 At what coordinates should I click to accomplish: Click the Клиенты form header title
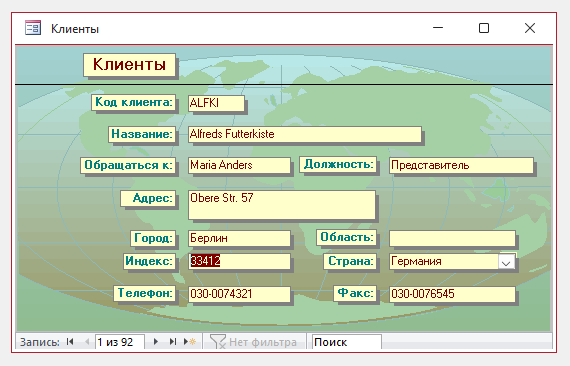129,65
